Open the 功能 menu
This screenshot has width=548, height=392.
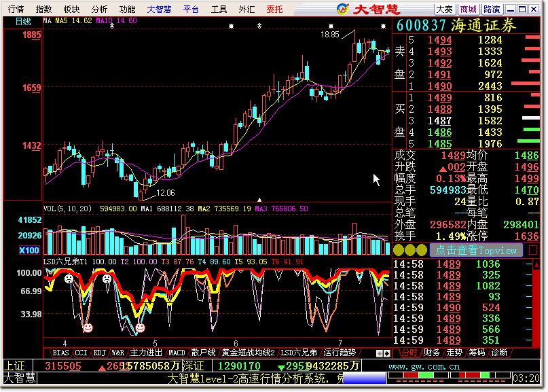click(x=127, y=9)
